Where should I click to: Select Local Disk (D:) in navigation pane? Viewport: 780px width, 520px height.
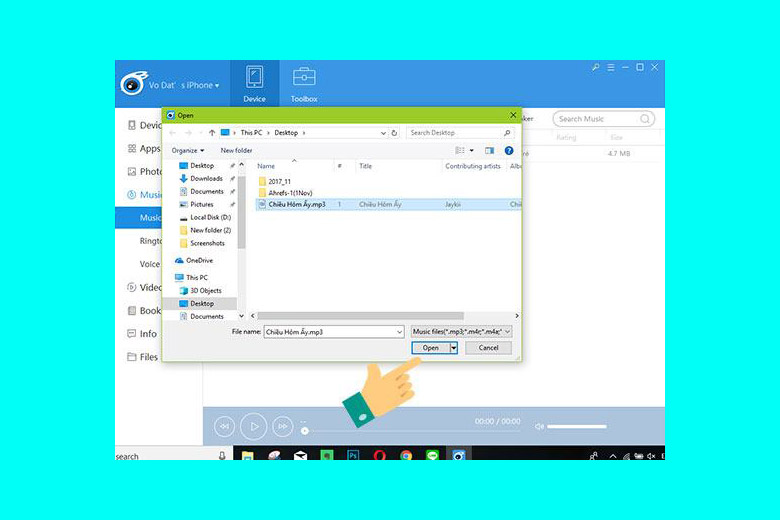click(x=210, y=217)
